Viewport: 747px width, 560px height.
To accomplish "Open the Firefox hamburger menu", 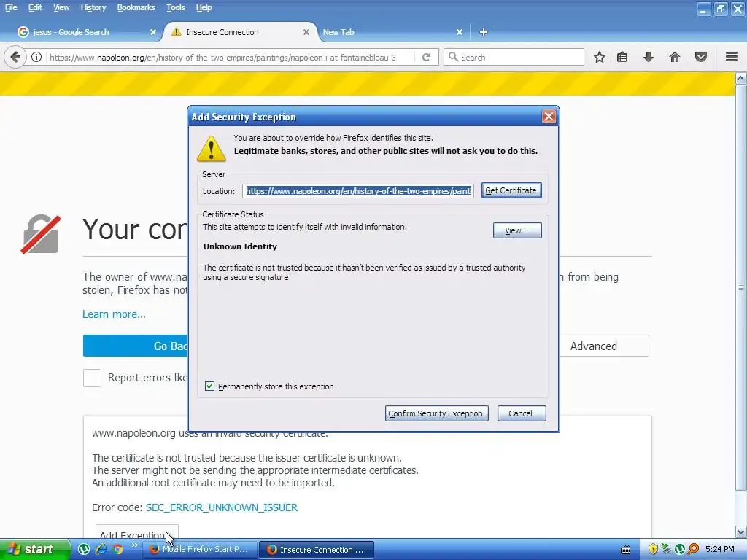I will click(732, 57).
